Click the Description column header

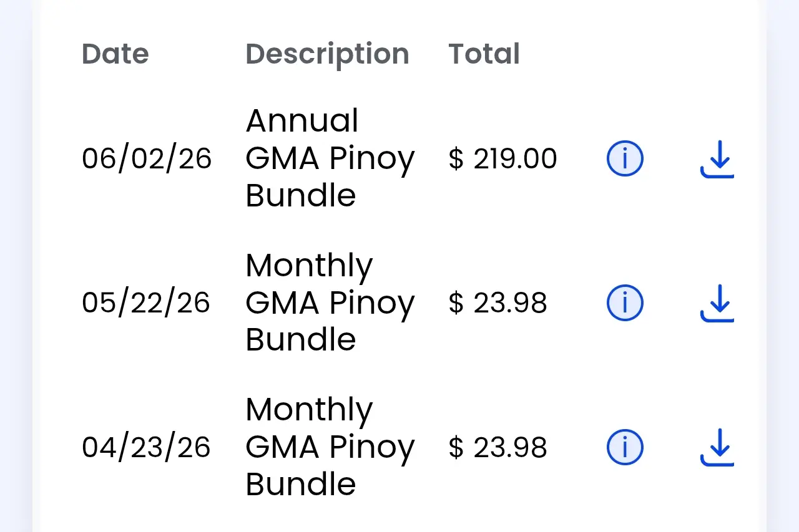(x=327, y=54)
